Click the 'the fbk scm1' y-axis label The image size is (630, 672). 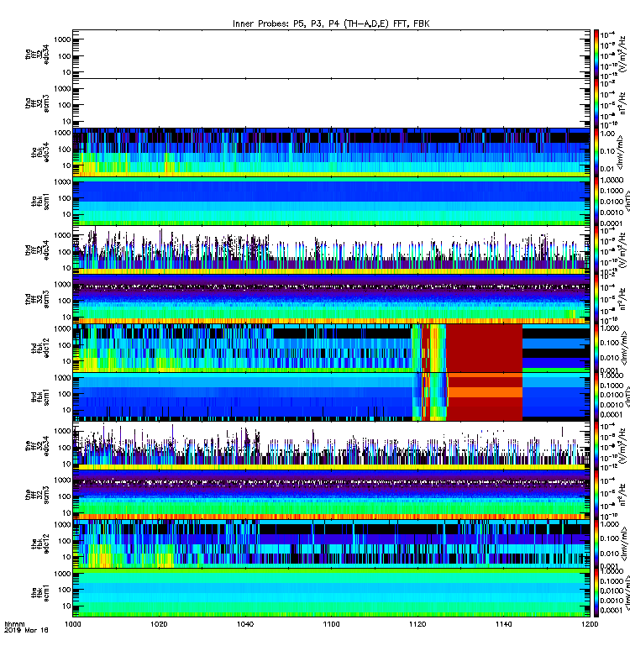tap(40, 593)
